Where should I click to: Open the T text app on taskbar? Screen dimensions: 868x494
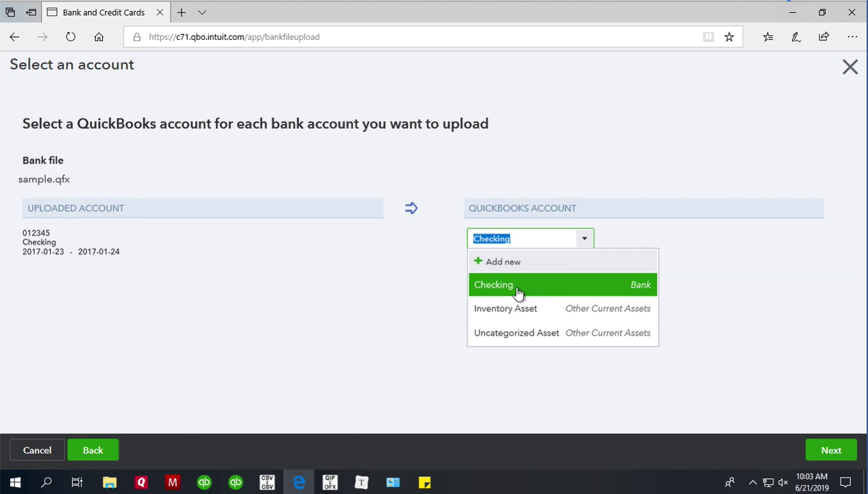361,482
